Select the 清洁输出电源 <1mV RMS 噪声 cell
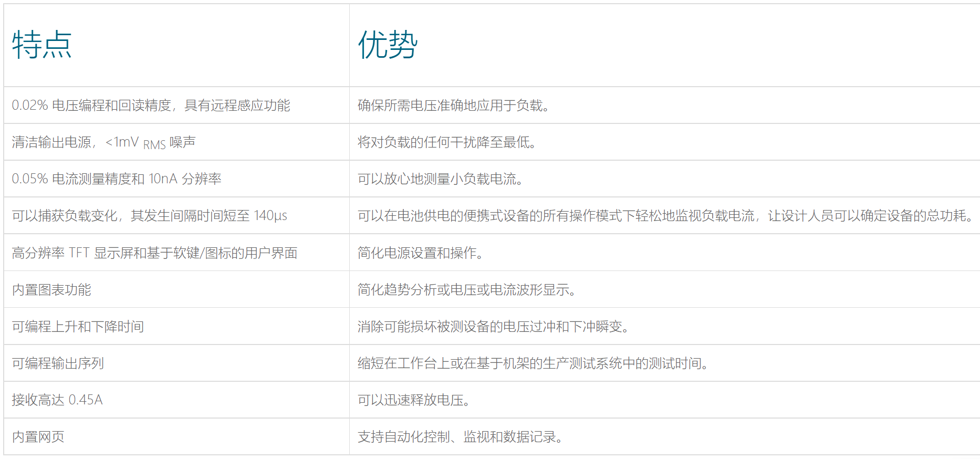Viewport: 980px width, 459px height. coord(103,142)
